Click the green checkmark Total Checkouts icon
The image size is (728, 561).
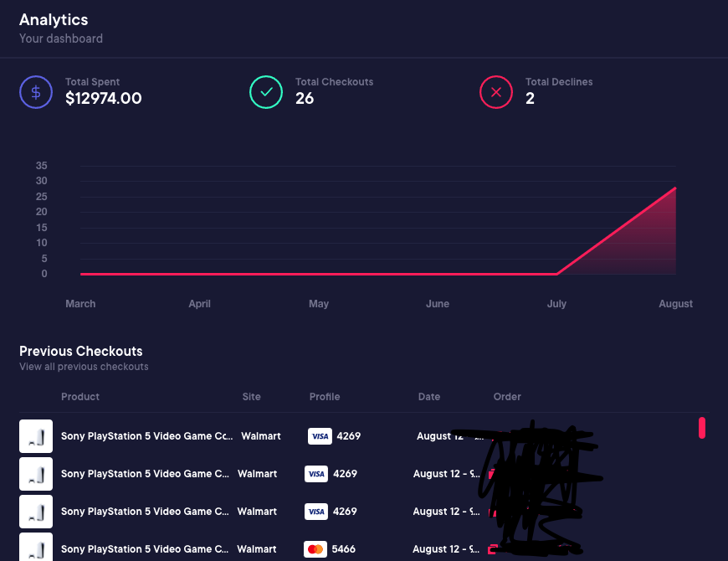266,92
